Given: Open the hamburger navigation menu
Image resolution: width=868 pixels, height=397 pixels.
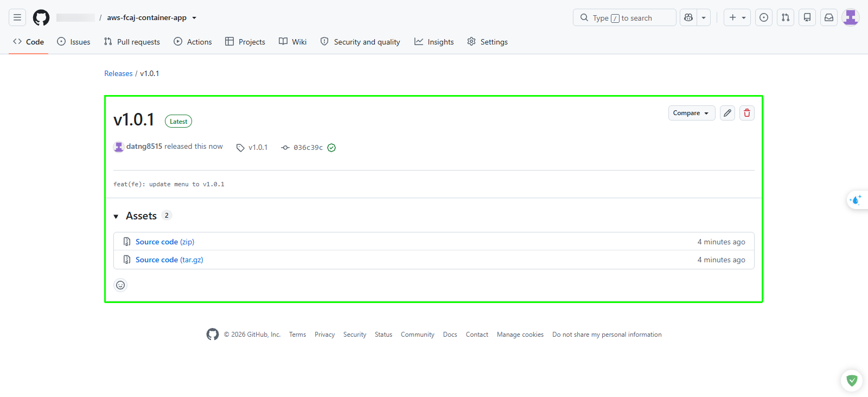Looking at the screenshot, I should click(x=17, y=17).
